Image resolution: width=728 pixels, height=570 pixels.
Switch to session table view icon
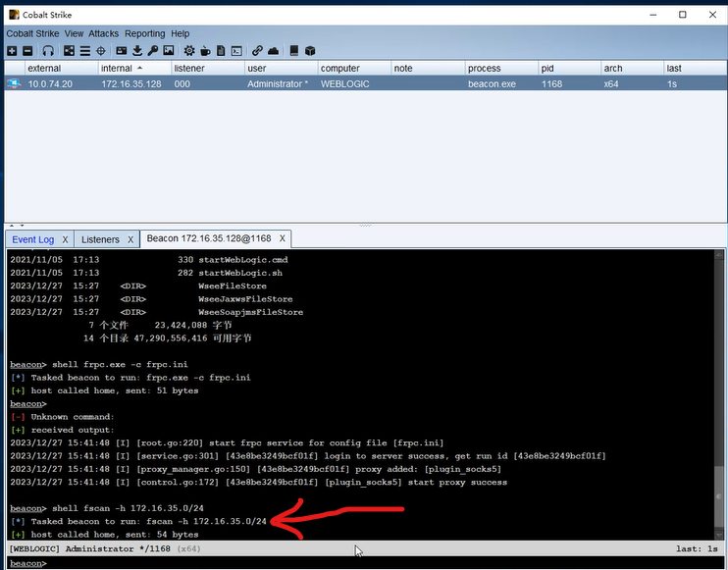(85, 51)
